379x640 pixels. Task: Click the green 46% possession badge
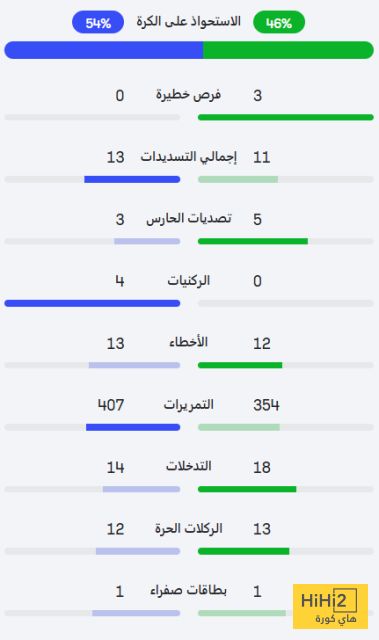tap(279, 22)
